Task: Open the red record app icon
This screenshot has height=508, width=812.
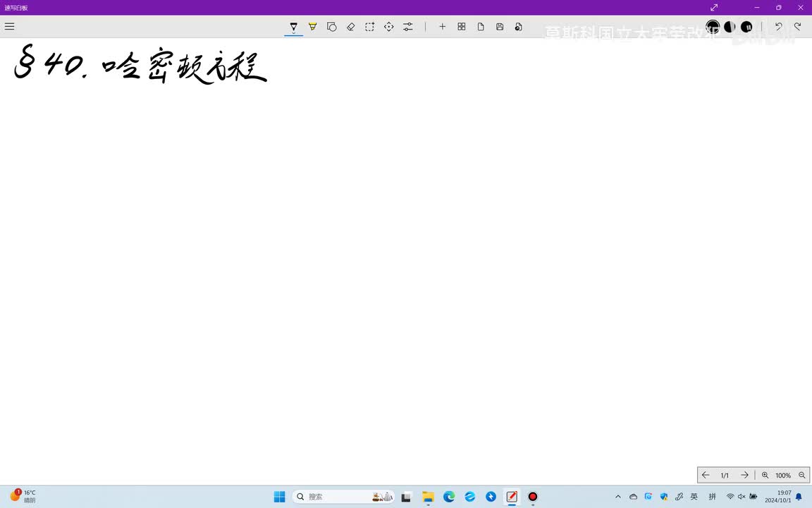Action: tap(532, 497)
